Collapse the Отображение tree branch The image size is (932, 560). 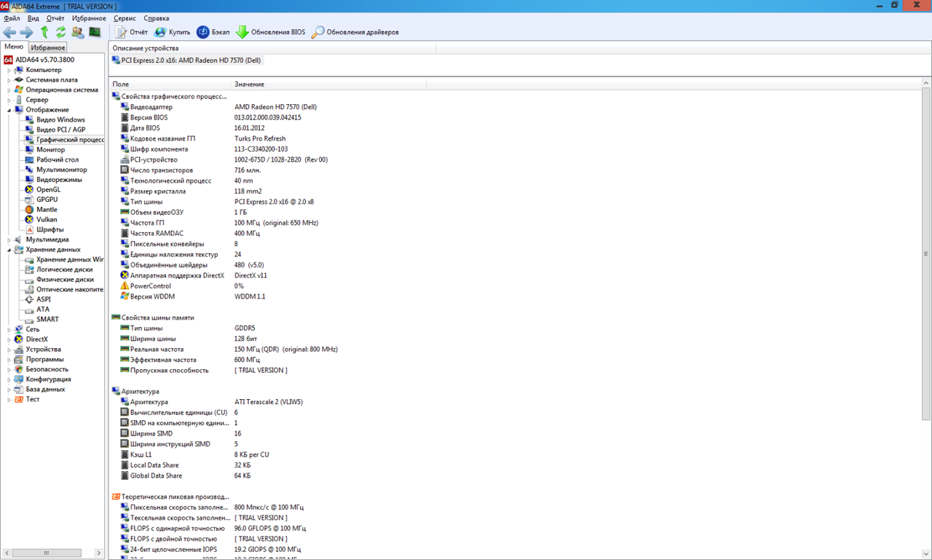click(7, 109)
